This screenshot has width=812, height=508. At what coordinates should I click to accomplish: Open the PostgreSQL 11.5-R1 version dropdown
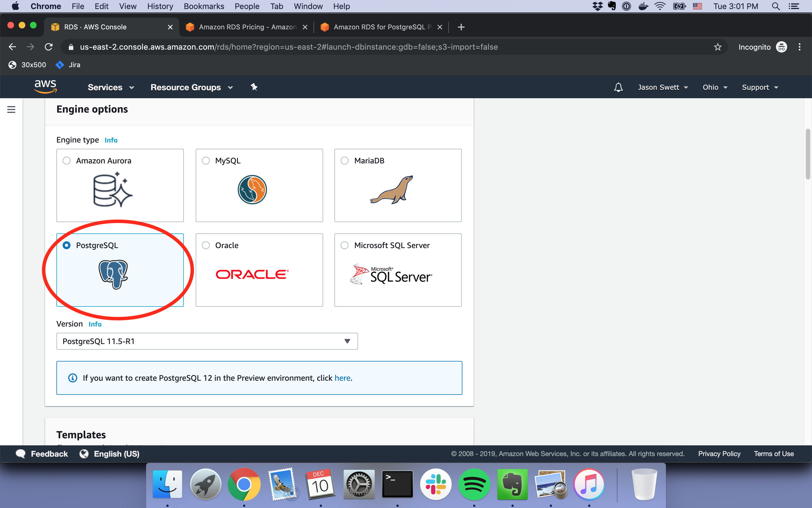click(207, 341)
